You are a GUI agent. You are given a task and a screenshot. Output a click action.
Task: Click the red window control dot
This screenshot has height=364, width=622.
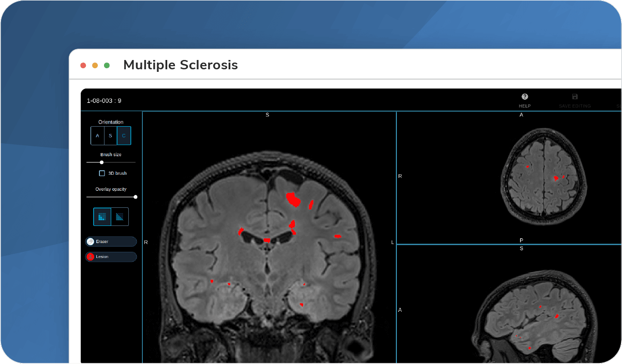83,66
